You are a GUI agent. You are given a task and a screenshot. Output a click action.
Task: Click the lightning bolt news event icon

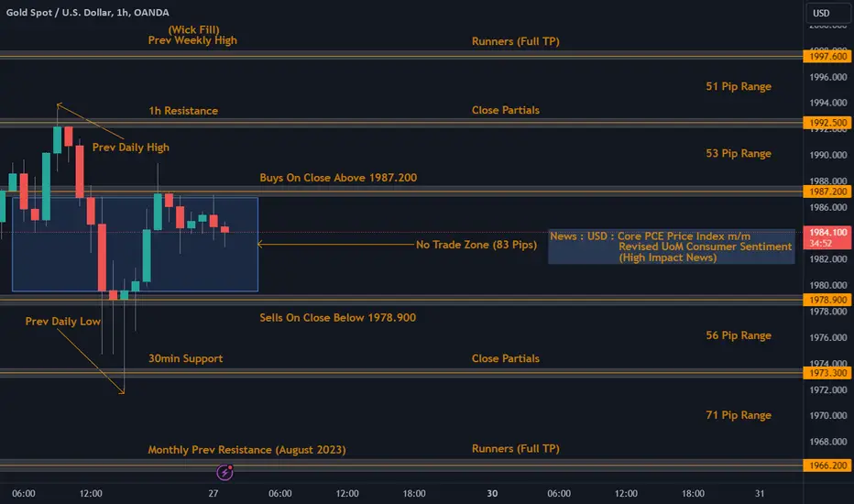224,473
